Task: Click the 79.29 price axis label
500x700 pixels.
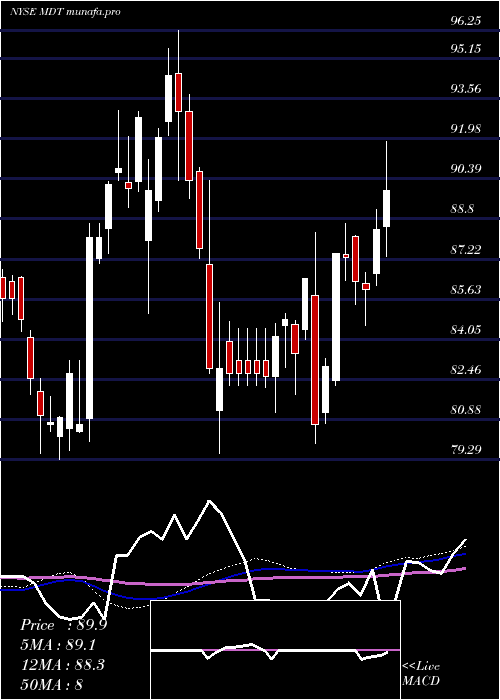Action: [466, 449]
